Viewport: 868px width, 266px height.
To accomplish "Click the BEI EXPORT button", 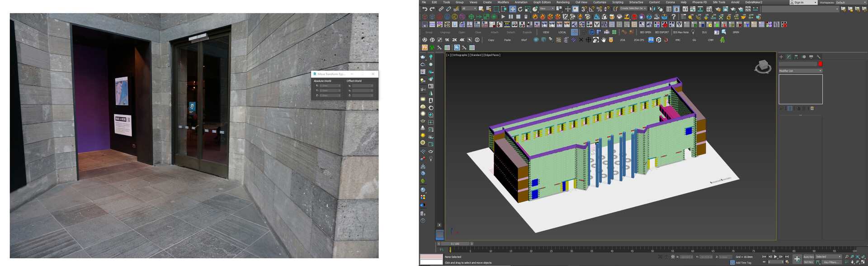I will point(661,33).
